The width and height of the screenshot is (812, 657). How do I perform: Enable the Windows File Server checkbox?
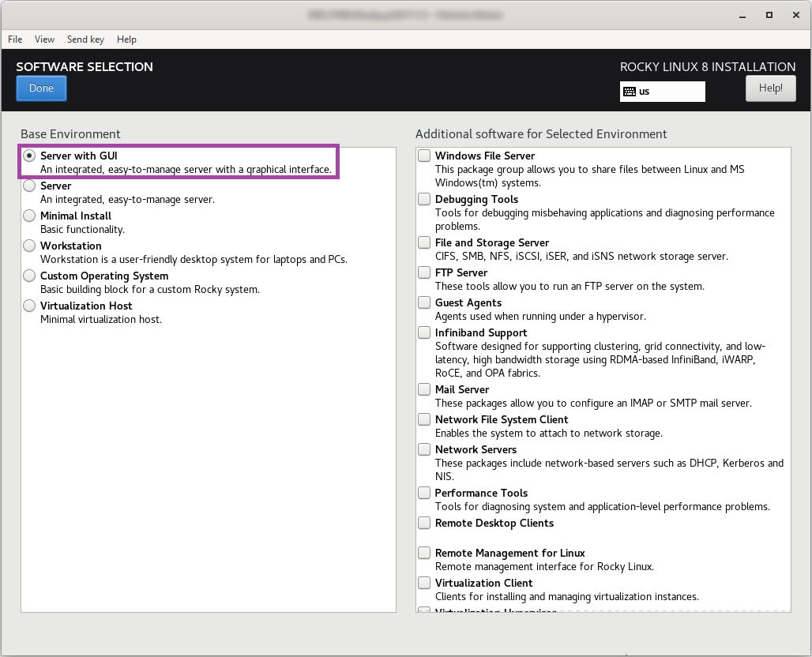pyautogui.click(x=424, y=156)
